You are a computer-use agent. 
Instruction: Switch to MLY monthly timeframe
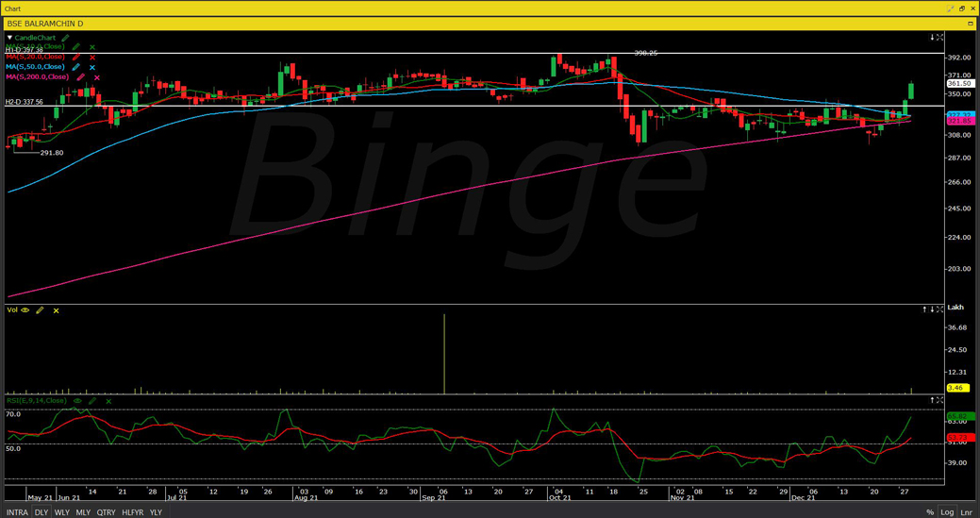click(83, 512)
